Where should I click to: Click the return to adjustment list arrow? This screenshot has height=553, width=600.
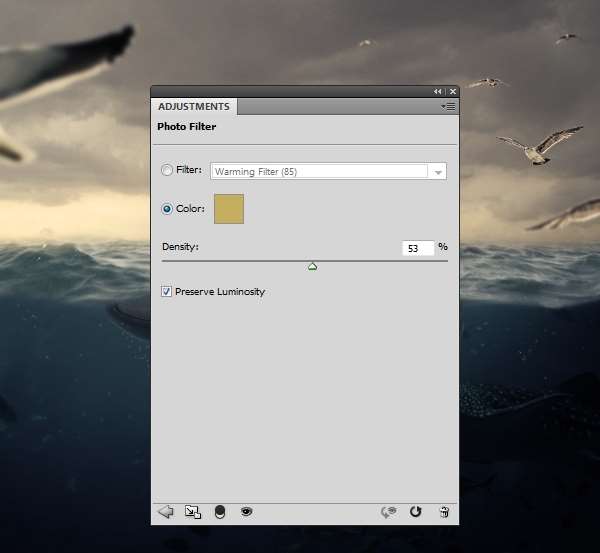pyautogui.click(x=166, y=512)
